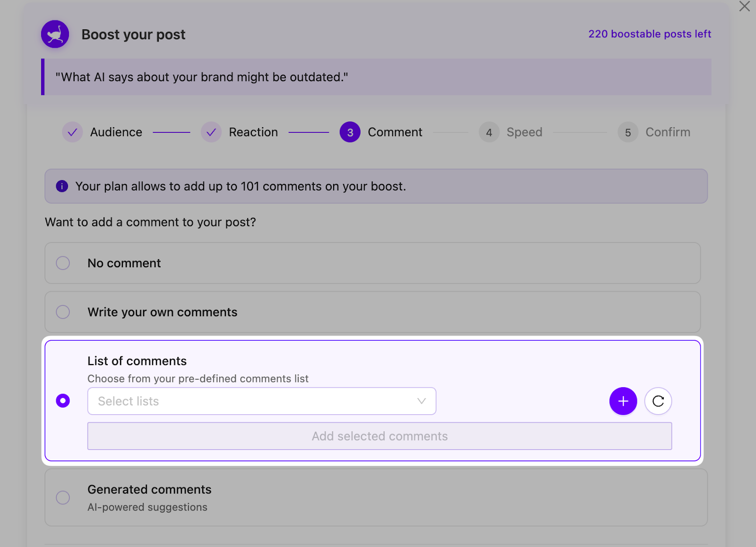Open the Select lists dropdown
The width and height of the screenshot is (756, 547).
[261, 401]
